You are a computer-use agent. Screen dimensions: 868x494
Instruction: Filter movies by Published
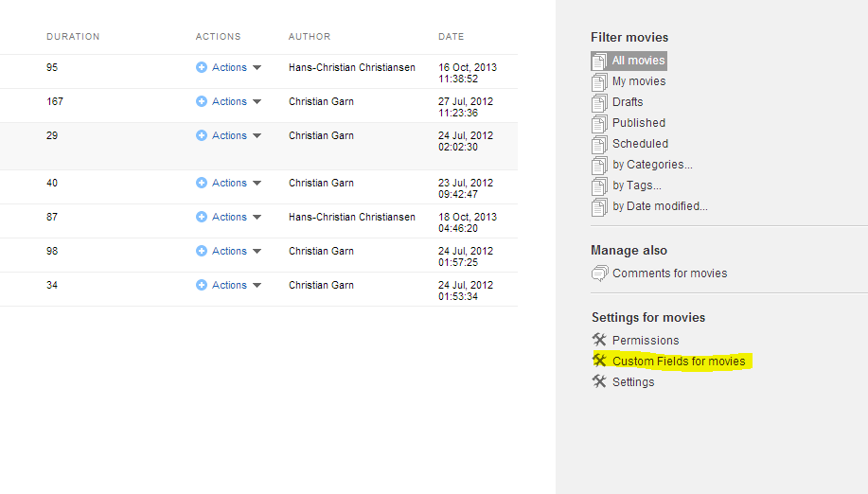coord(638,123)
